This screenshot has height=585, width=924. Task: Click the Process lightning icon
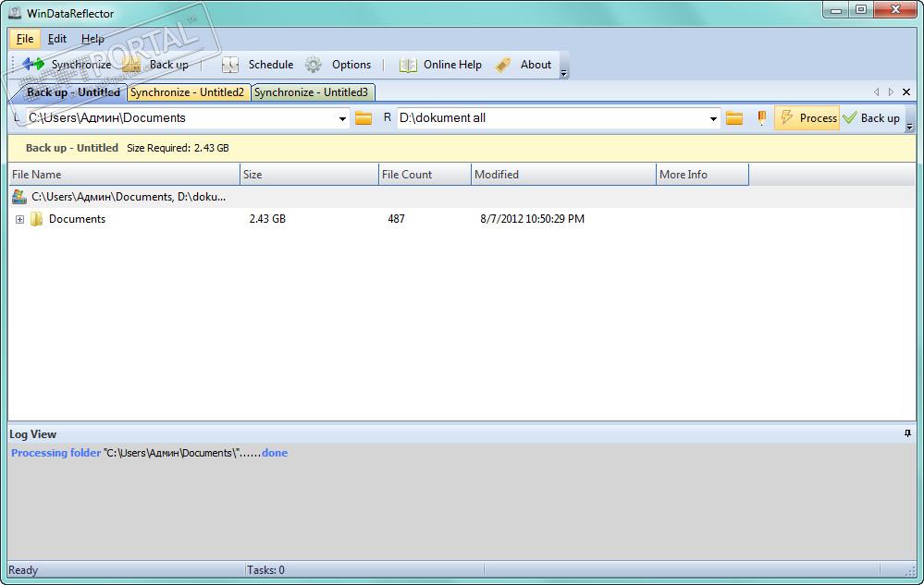pos(787,117)
